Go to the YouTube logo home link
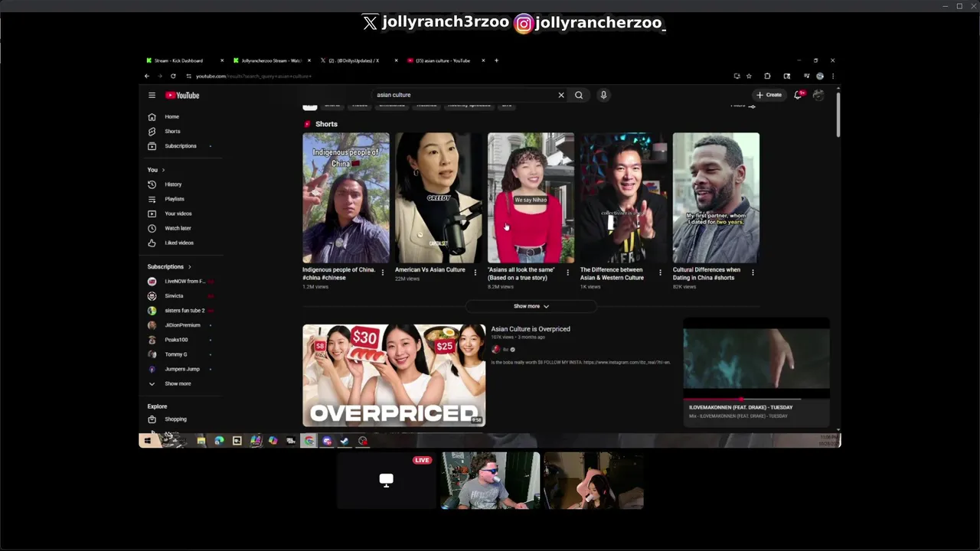The height and width of the screenshot is (551, 980). [x=182, y=96]
